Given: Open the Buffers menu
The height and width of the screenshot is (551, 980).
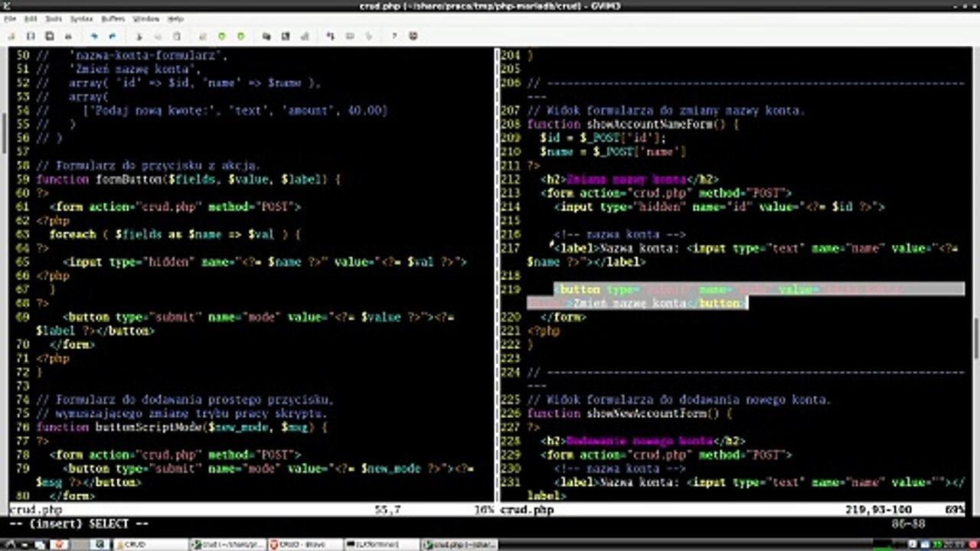Looking at the screenshot, I should click(113, 18).
